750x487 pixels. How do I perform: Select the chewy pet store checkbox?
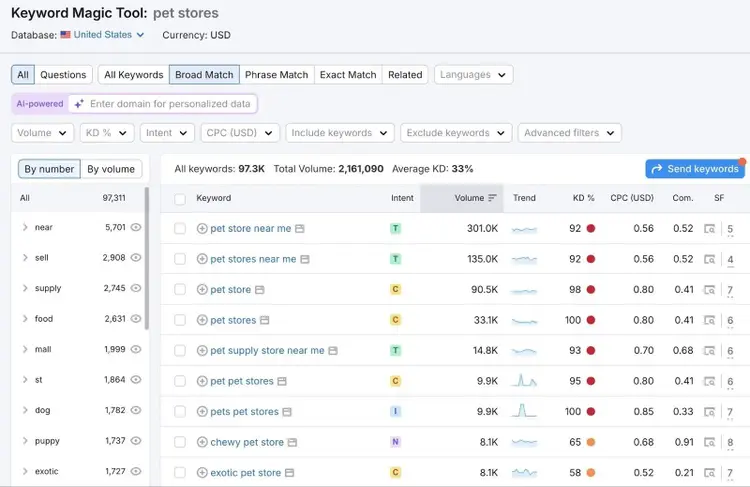pos(180,442)
